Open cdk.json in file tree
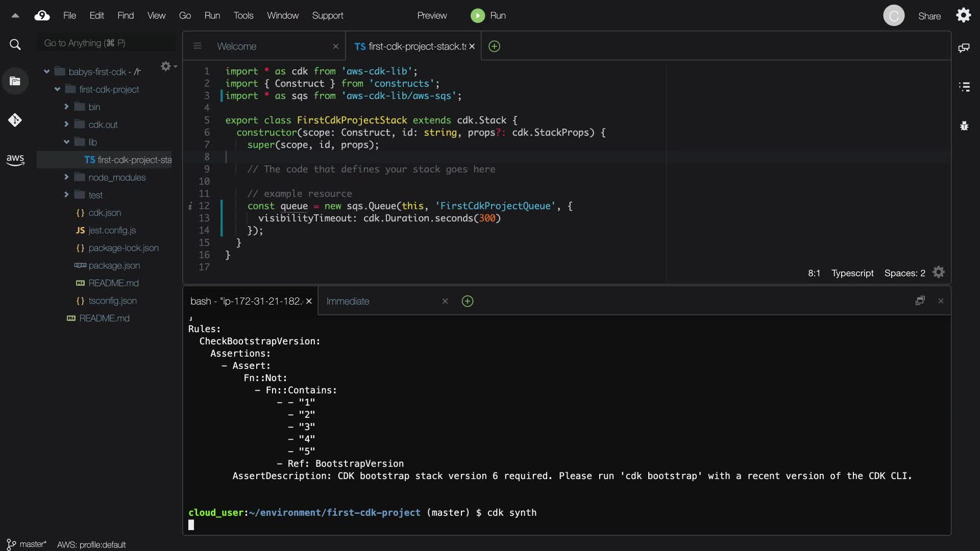This screenshot has height=551, width=980. point(104,213)
